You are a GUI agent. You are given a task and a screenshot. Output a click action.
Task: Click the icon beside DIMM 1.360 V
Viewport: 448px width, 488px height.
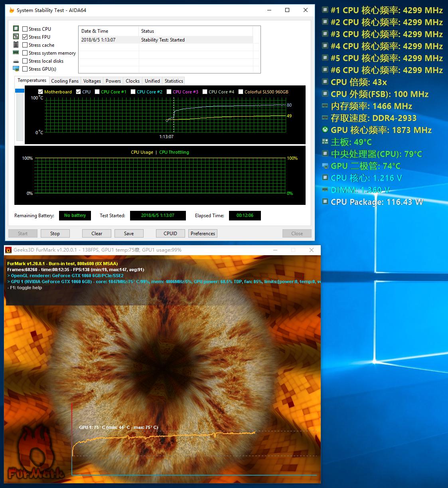[325, 190]
